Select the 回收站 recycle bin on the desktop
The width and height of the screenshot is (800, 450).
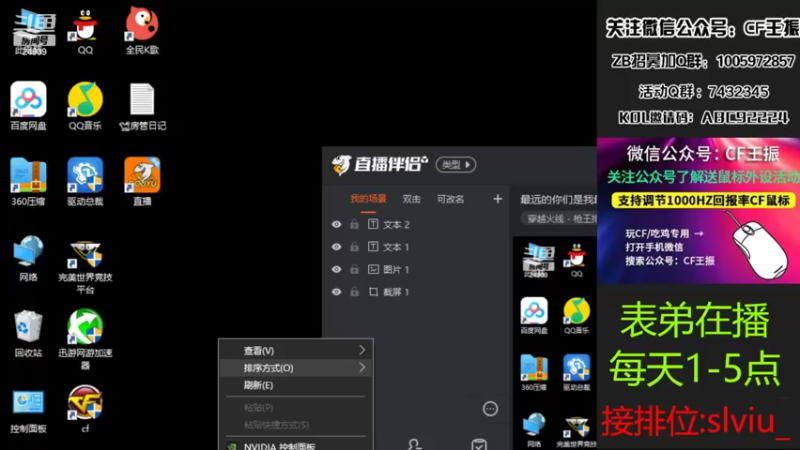(28, 334)
